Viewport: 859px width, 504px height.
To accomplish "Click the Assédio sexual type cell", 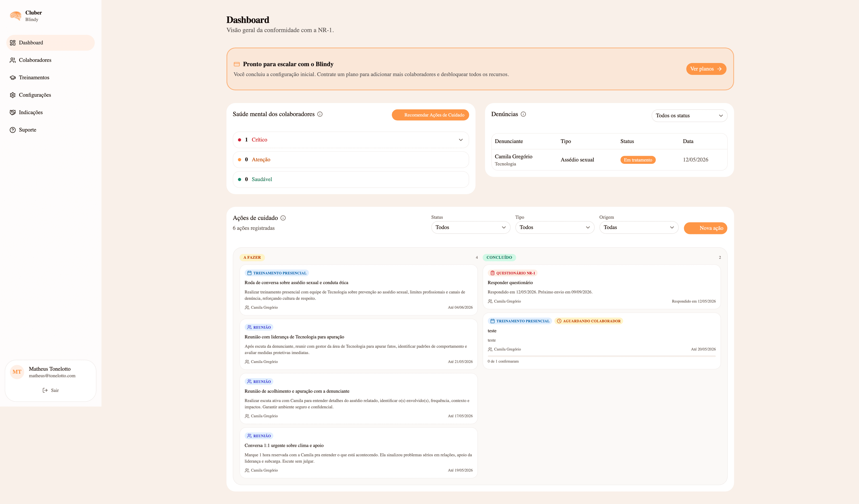I will [x=577, y=160].
